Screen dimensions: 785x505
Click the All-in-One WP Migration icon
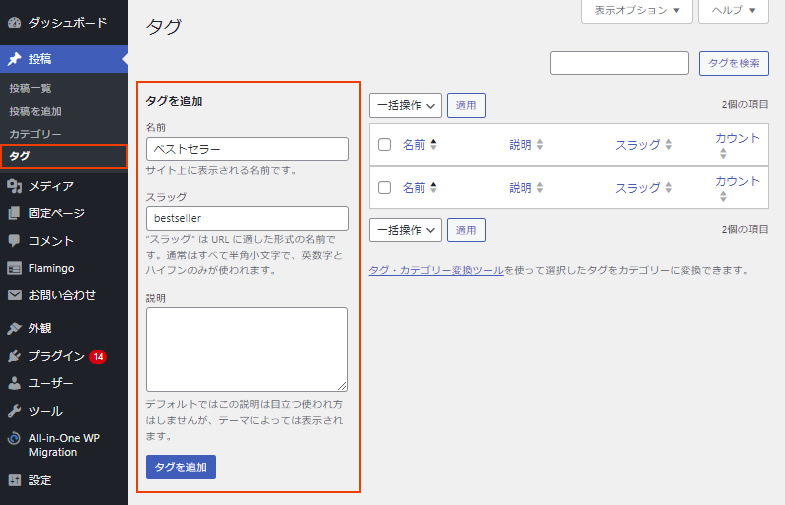[x=15, y=438]
